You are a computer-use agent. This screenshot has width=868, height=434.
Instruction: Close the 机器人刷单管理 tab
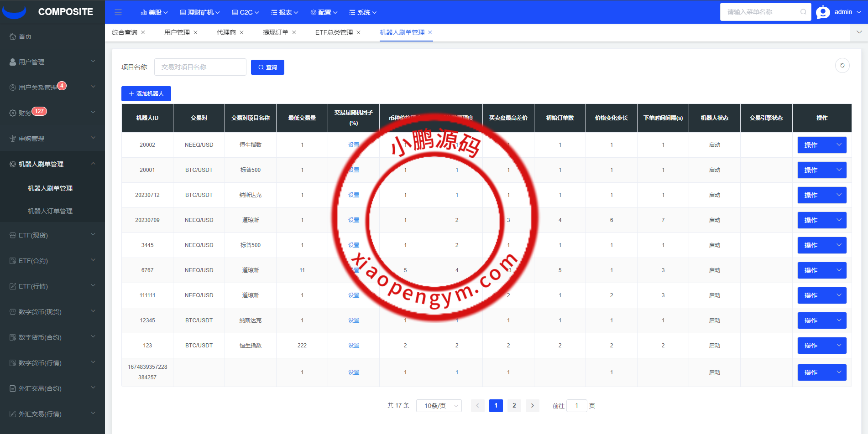[430, 32]
